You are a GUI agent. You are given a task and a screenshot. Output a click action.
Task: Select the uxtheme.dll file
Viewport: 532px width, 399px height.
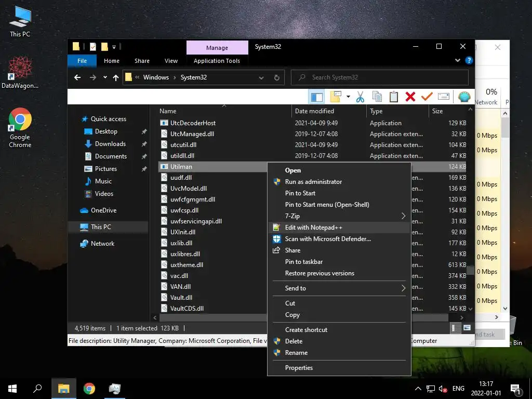[x=187, y=264]
